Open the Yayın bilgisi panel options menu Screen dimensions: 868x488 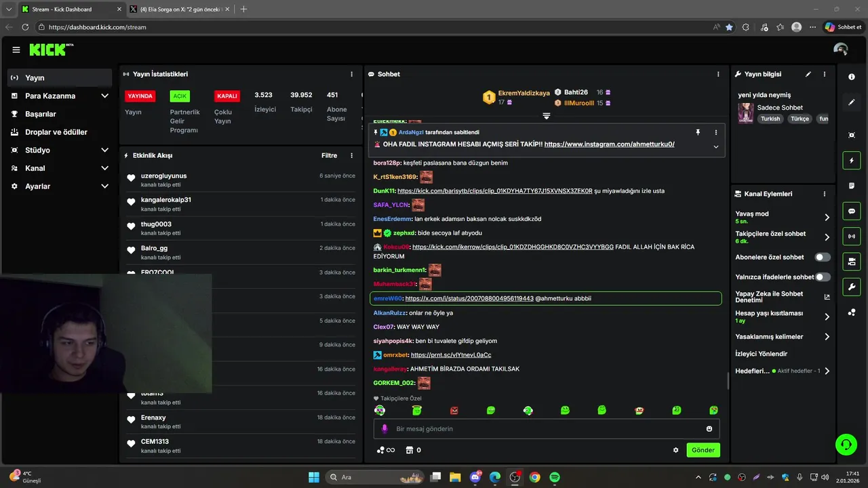tap(825, 75)
